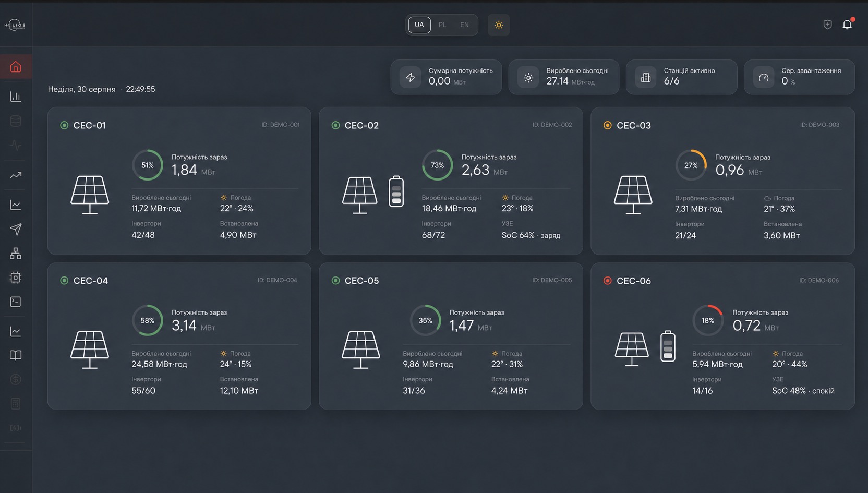Open the Home dashboard icon in sidebar
The width and height of the screenshot is (868, 493).
16,67
